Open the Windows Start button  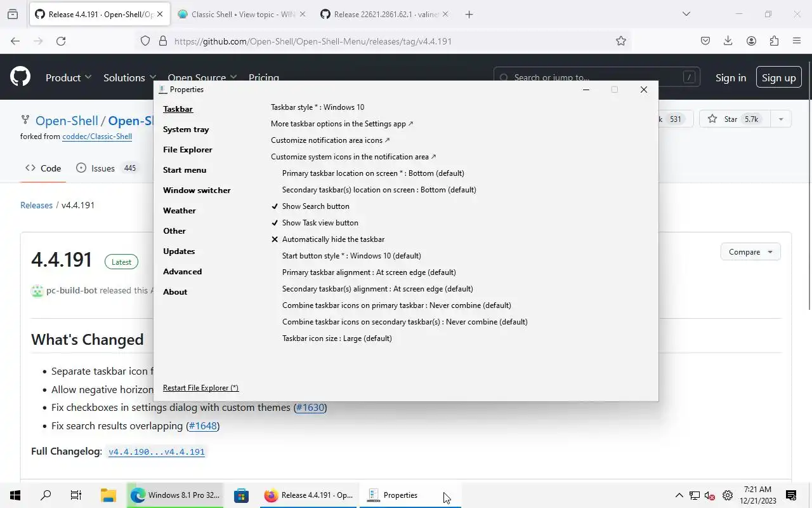click(15, 495)
